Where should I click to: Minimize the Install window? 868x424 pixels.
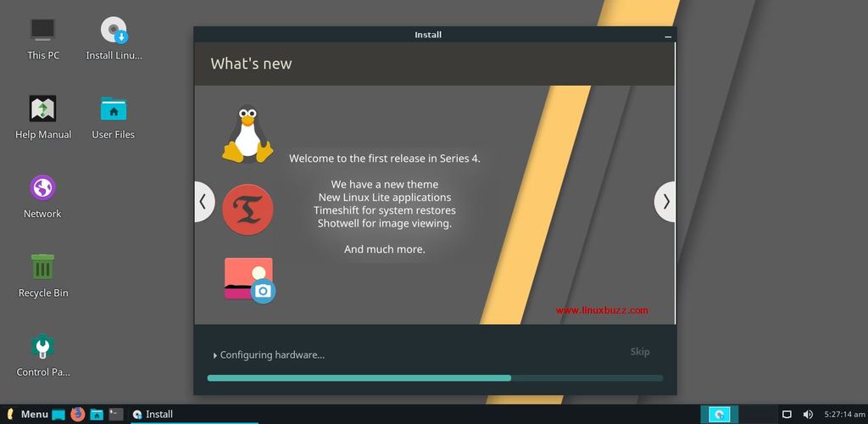[668, 36]
